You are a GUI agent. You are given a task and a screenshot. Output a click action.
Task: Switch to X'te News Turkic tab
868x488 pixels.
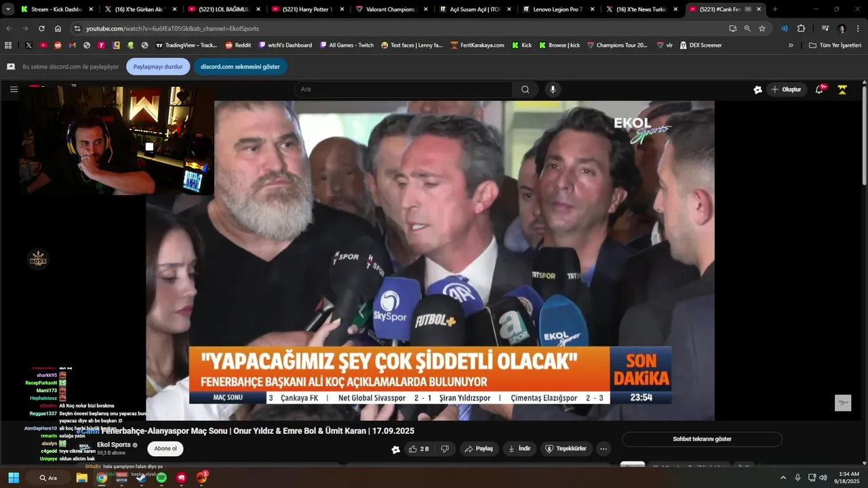(x=640, y=9)
